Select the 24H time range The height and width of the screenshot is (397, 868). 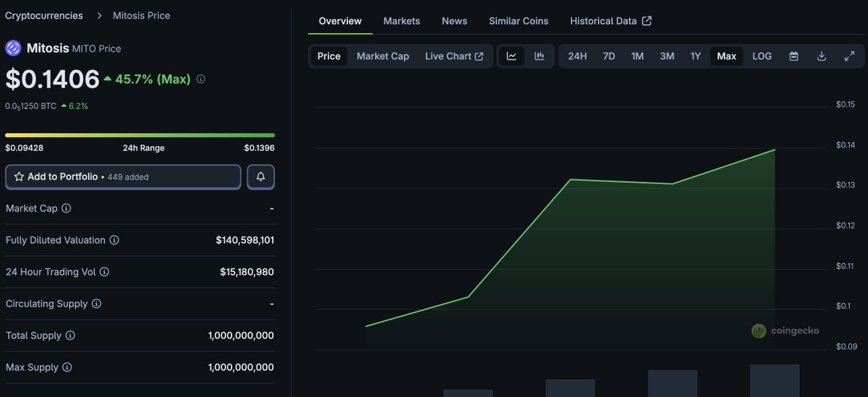click(577, 56)
